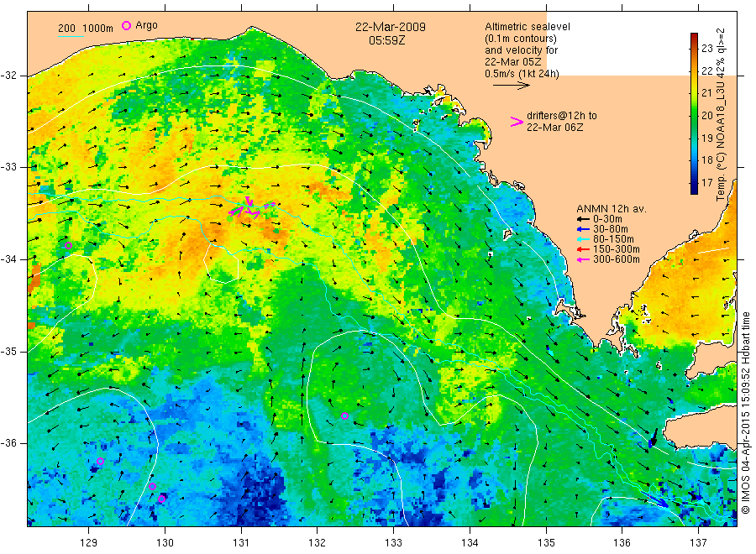This screenshot has height=554, width=756.
Task: Click colorbar label '19'
Action: point(706,138)
